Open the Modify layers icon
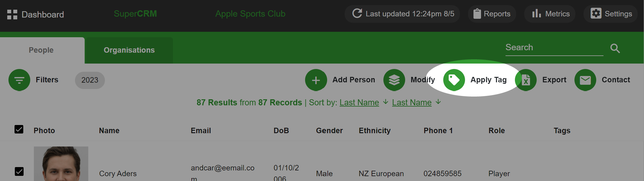 [x=394, y=80]
